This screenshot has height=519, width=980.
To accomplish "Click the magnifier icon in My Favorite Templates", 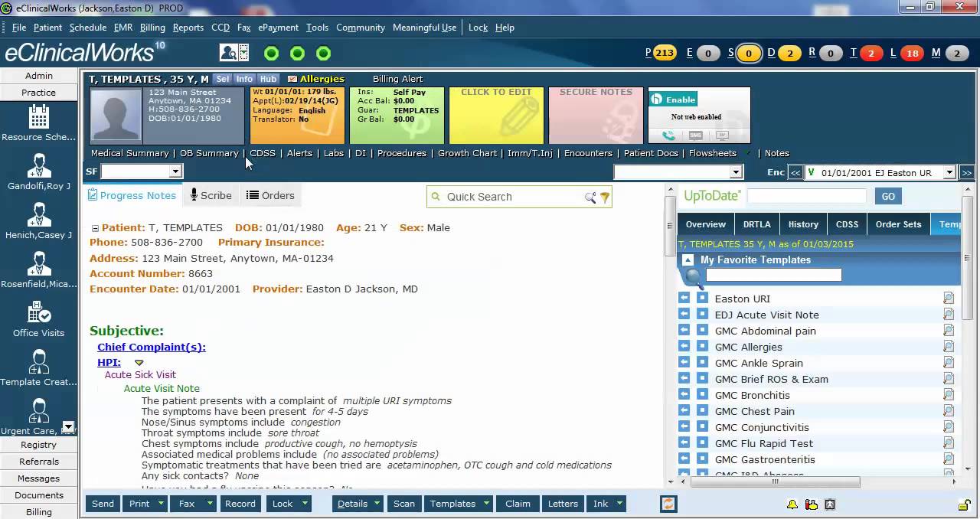I will click(694, 276).
